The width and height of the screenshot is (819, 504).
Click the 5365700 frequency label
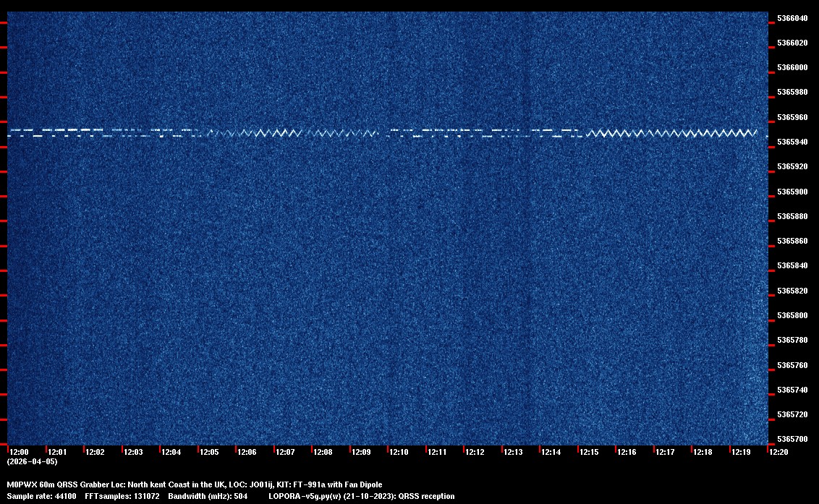pyautogui.click(x=792, y=439)
